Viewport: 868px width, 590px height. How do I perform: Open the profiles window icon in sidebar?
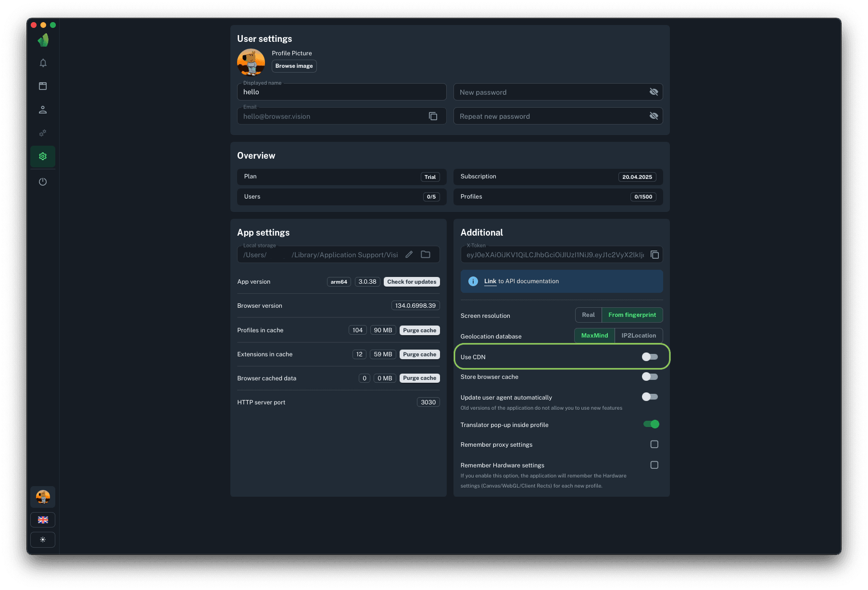coord(43,86)
